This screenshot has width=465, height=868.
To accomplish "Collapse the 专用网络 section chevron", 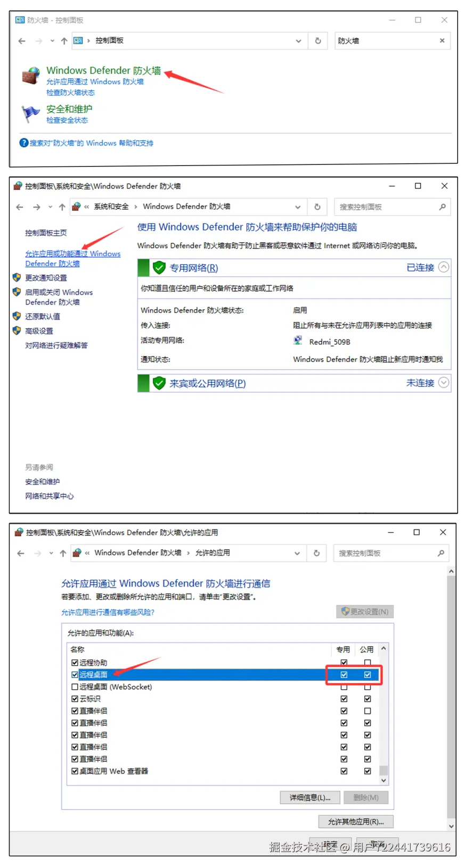I will pos(444,267).
